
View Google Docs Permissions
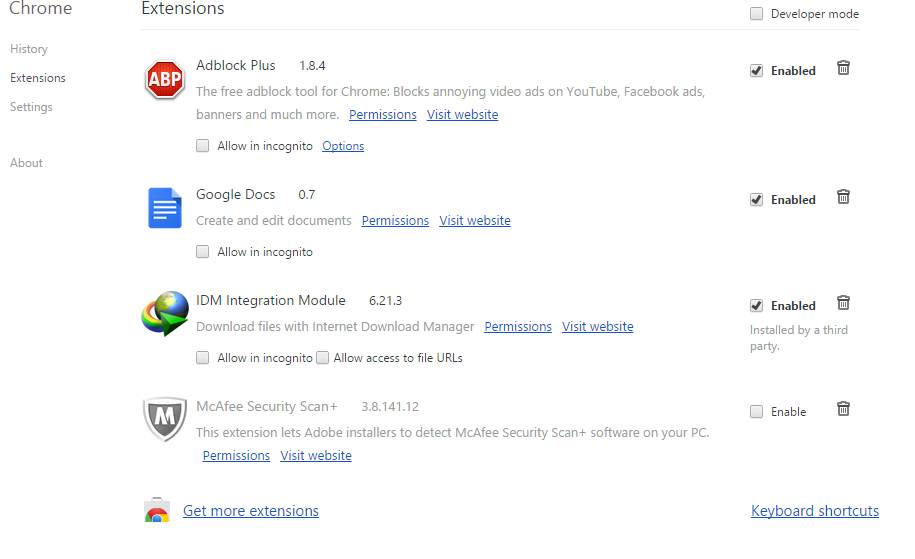coord(395,221)
